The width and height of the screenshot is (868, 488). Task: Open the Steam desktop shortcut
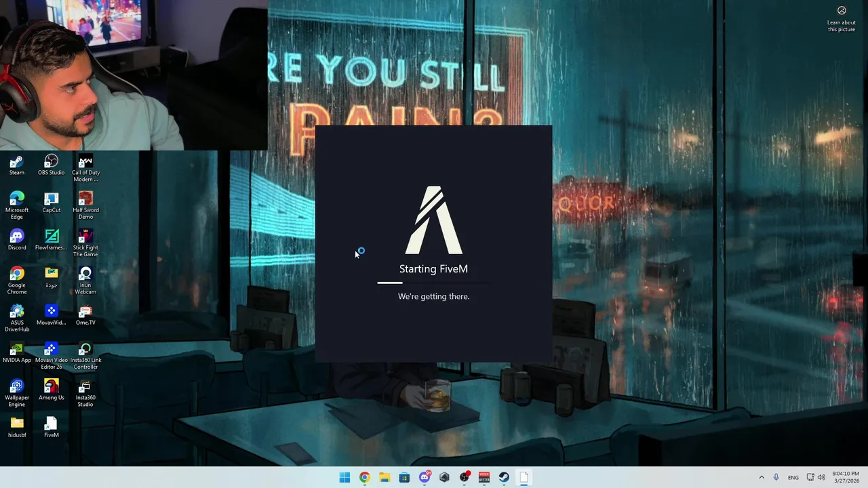pos(17,165)
